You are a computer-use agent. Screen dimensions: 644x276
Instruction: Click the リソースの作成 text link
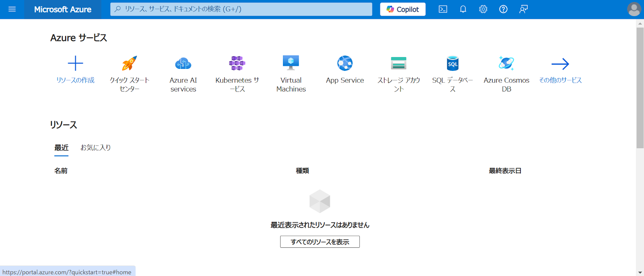(75, 80)
